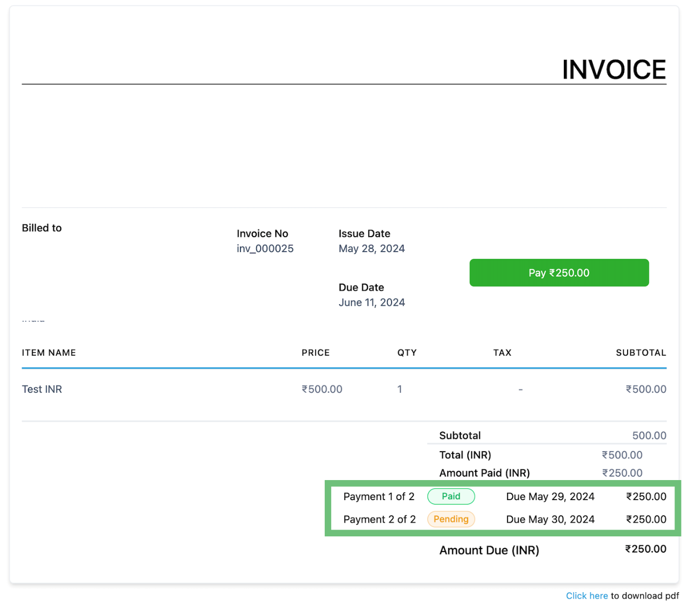Viewport: 700px width, 604px height.
Task: Click the ITEM NAME column header
Action: [x=49, y=353]
